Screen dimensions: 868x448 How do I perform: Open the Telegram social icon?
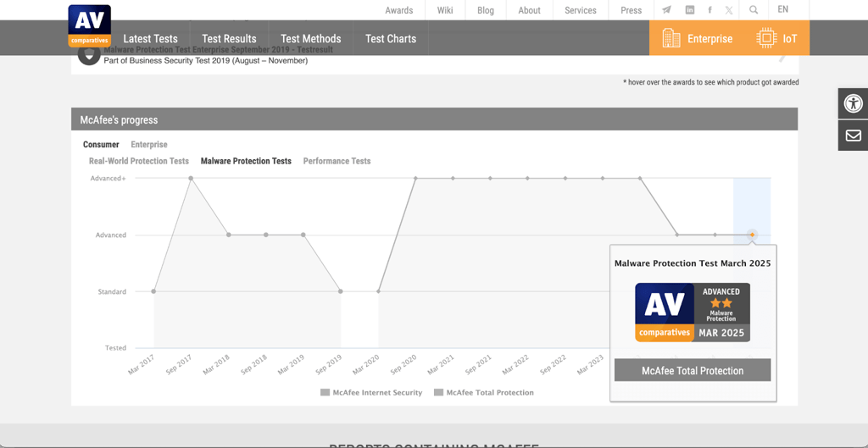(666, 10)
